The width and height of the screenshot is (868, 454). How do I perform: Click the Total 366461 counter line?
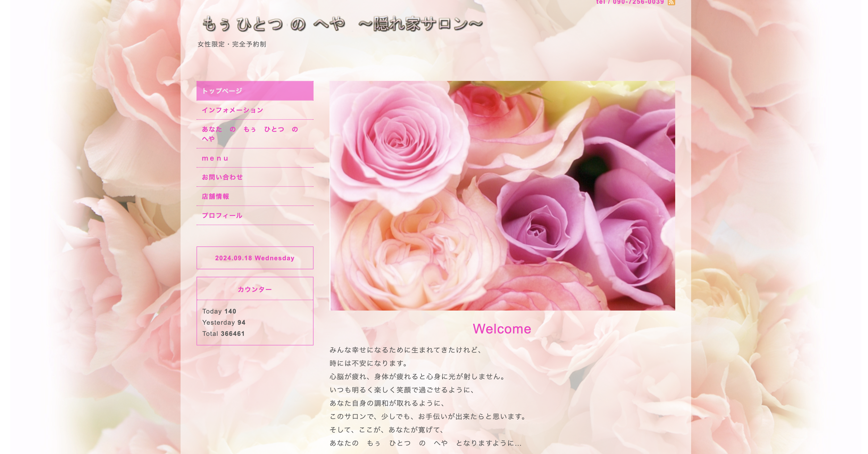click(x=223, y=334)
